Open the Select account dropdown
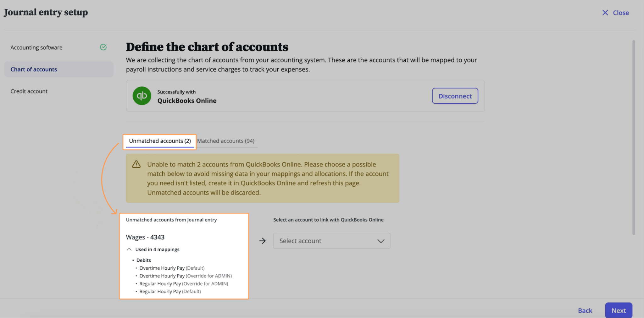Image resolution: width=644 pixels, height=318 pixels. tap(332, 241)
